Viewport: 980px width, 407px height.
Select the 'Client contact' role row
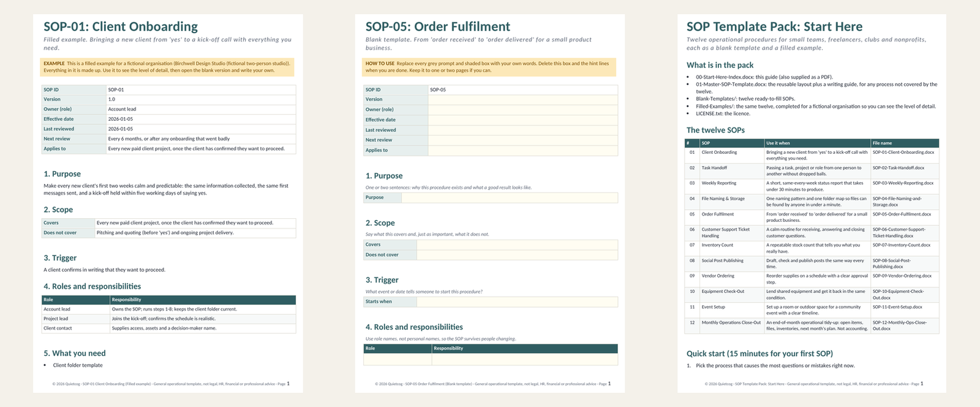click(168, 328)
